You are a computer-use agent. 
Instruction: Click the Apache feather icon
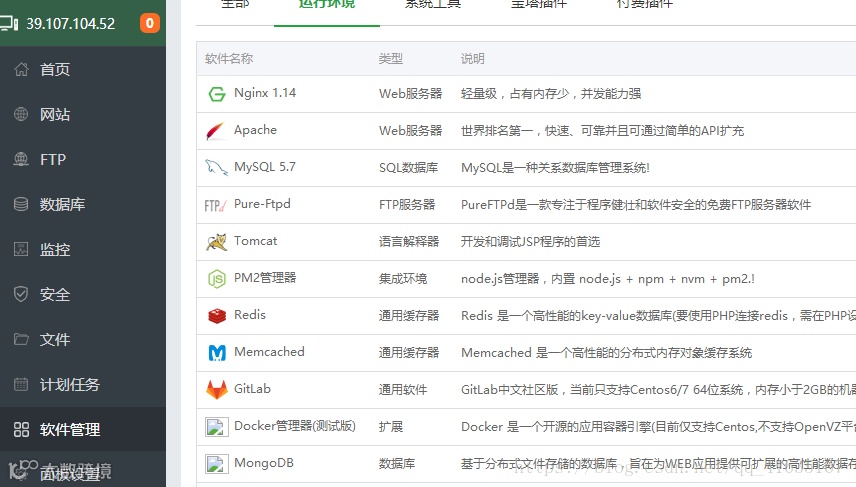(216, 132)
